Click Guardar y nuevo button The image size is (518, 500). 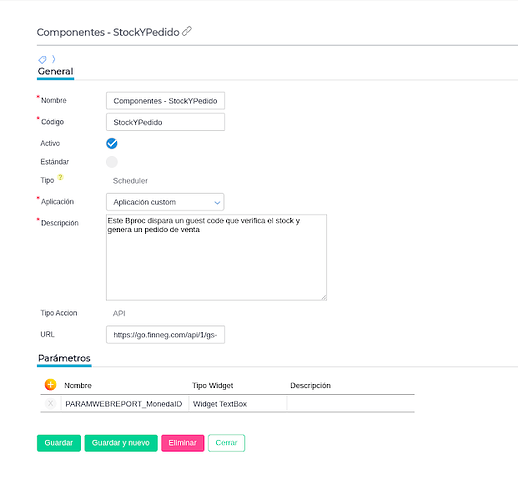pyautogui.click(x=121, y=443)
